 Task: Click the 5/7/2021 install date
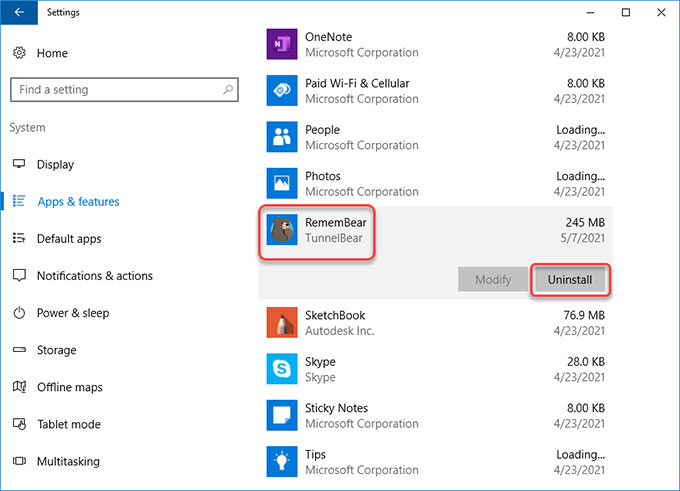point(582,238)
